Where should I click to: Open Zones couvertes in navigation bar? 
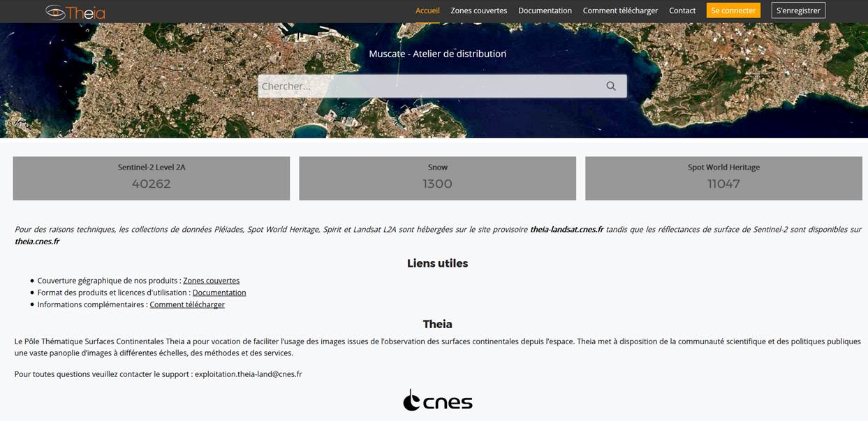pos(479,10)
